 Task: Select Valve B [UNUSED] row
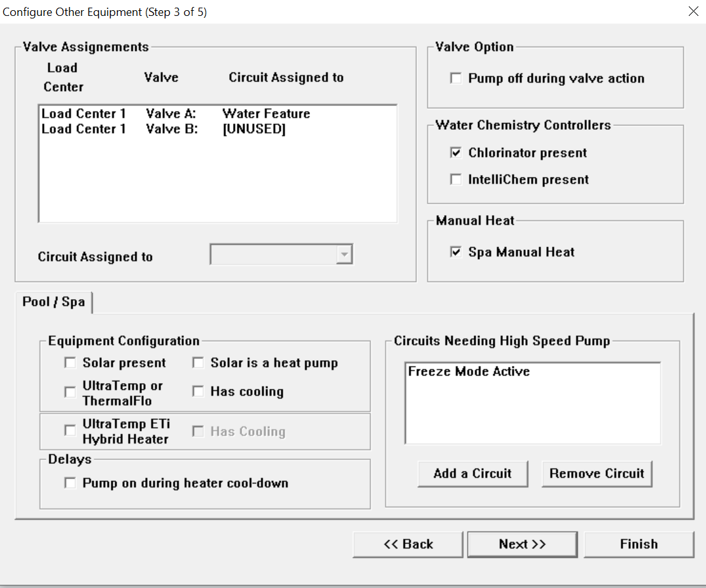(x=218, y=129)
